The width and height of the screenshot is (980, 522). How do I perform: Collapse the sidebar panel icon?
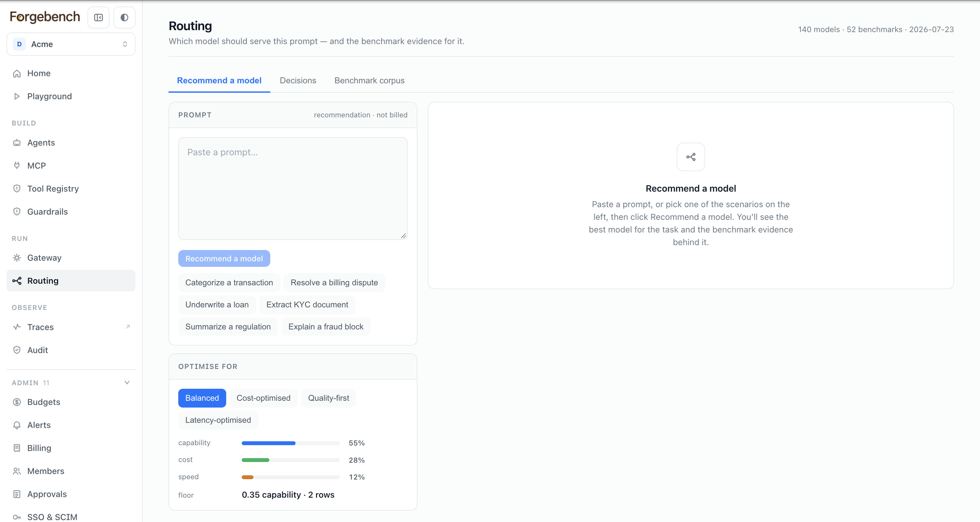[x=99, y=18]
